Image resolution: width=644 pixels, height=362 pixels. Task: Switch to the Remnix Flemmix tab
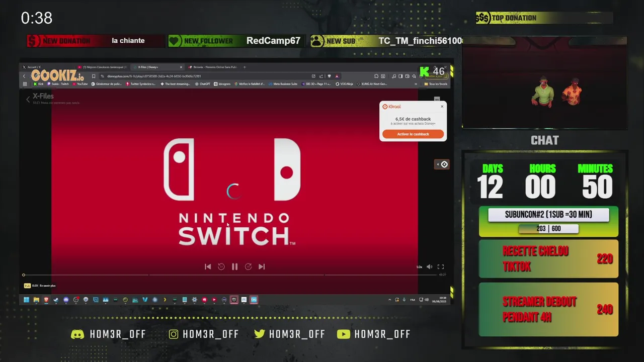(x=215, y=67)
